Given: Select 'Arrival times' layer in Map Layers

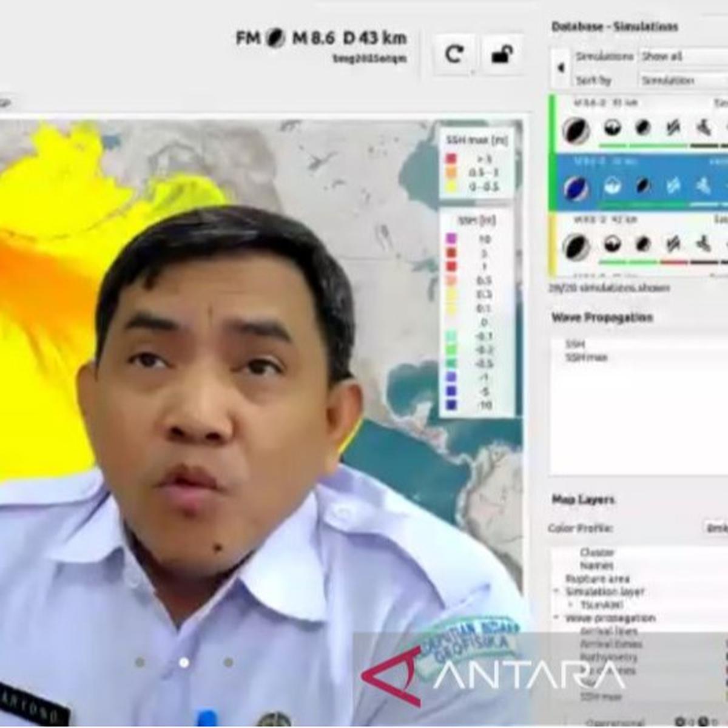Looking at the screenshot, I should [x=610, y=644].
